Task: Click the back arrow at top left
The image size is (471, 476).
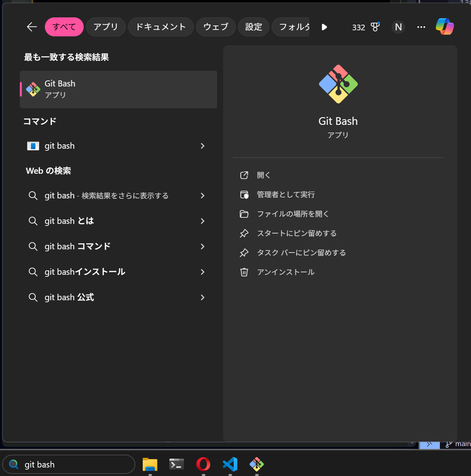Action: tap(32, 27)
